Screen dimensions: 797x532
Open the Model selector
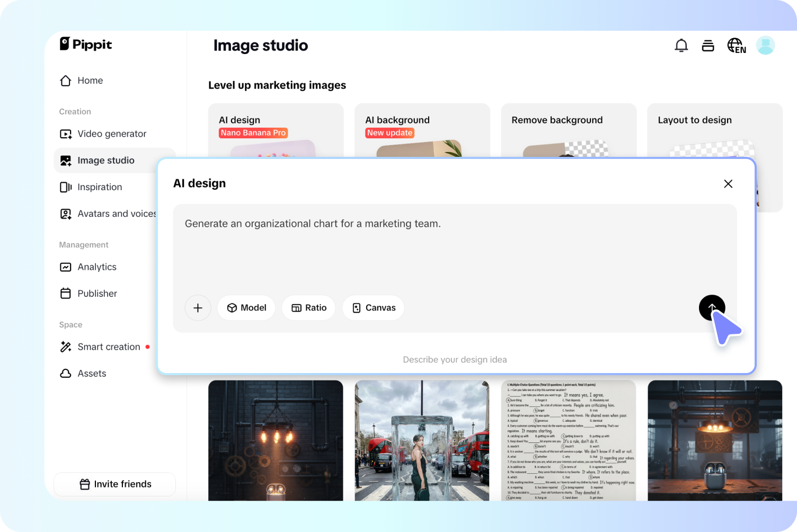pos(246,307)
